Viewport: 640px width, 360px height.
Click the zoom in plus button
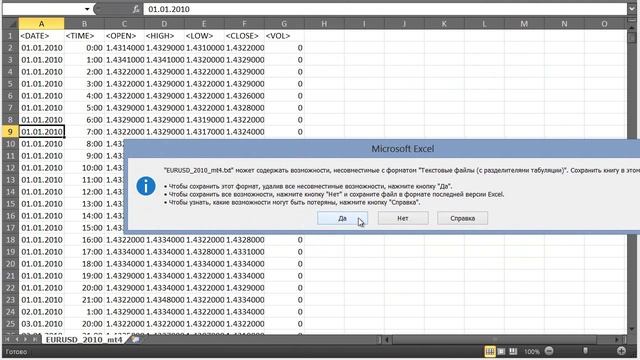coord(621,351)
